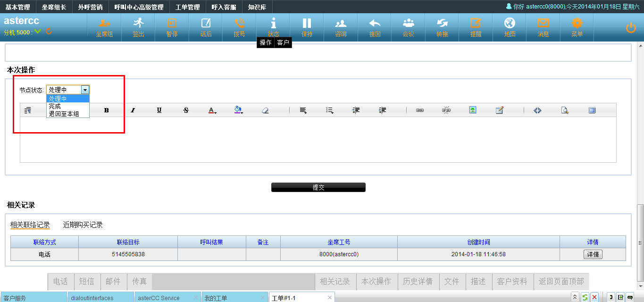Click the green refresh icon in bottom bar
The height and width of the screenshot is (302, 644).
[x=585, y=297]
